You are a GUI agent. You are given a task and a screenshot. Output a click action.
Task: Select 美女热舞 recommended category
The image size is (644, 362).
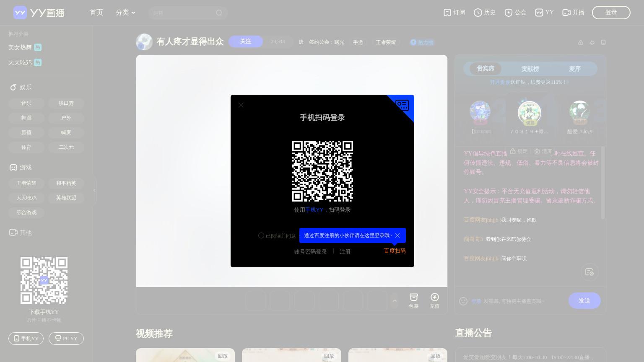coord(25,47)
